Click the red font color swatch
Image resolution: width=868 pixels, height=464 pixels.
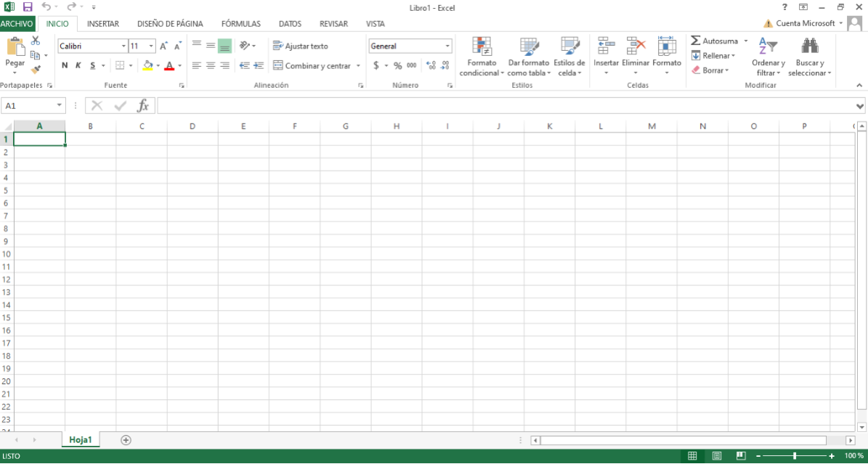click(x=169, y=66)
